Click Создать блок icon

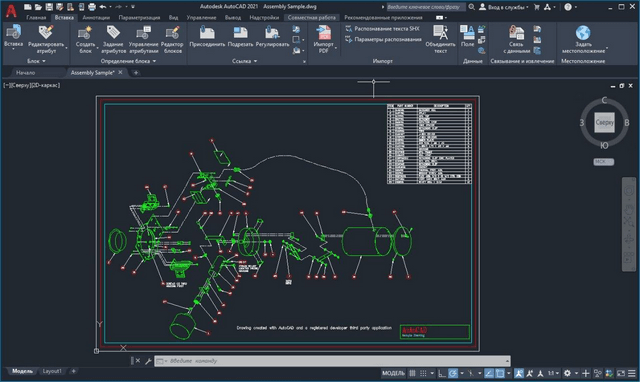(85, 32)
